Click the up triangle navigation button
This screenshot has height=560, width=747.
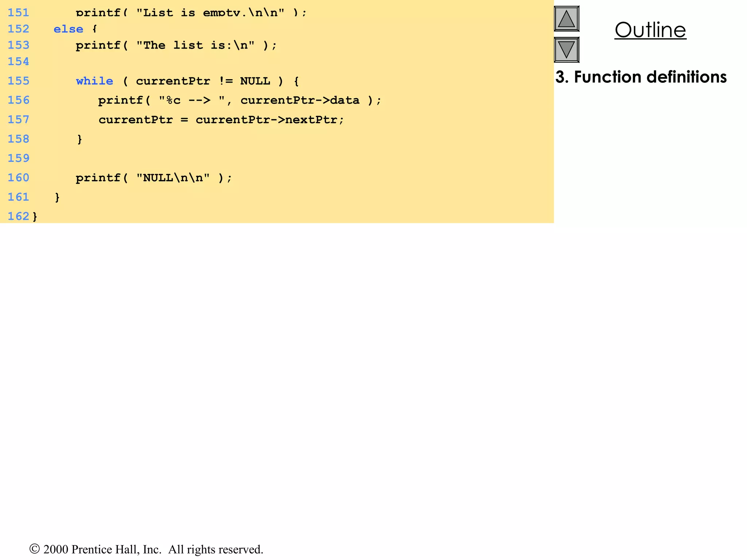tap(566, 19)
